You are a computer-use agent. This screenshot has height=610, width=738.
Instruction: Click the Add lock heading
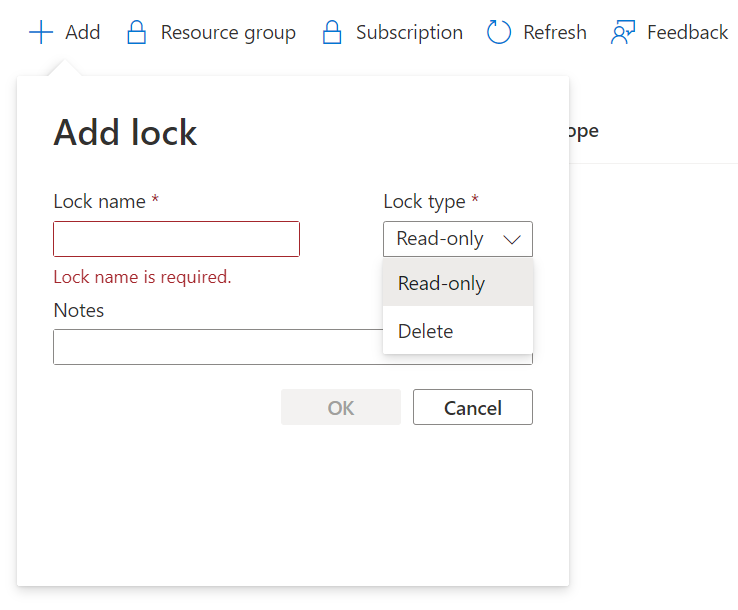pos(125,133)
